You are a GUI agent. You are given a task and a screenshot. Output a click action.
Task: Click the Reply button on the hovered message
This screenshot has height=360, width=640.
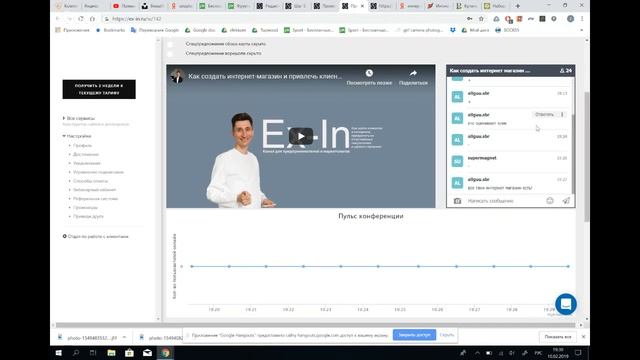click(544, 114)
